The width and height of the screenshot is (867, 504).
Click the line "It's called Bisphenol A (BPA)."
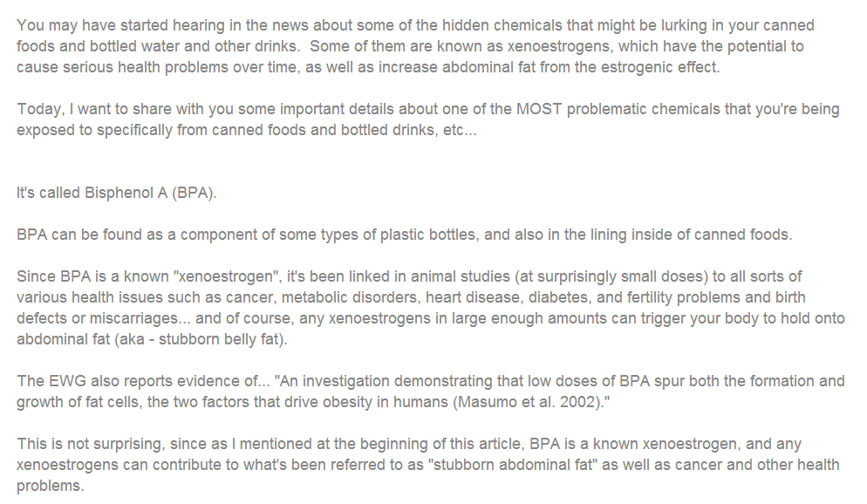(x=116, y=193)
